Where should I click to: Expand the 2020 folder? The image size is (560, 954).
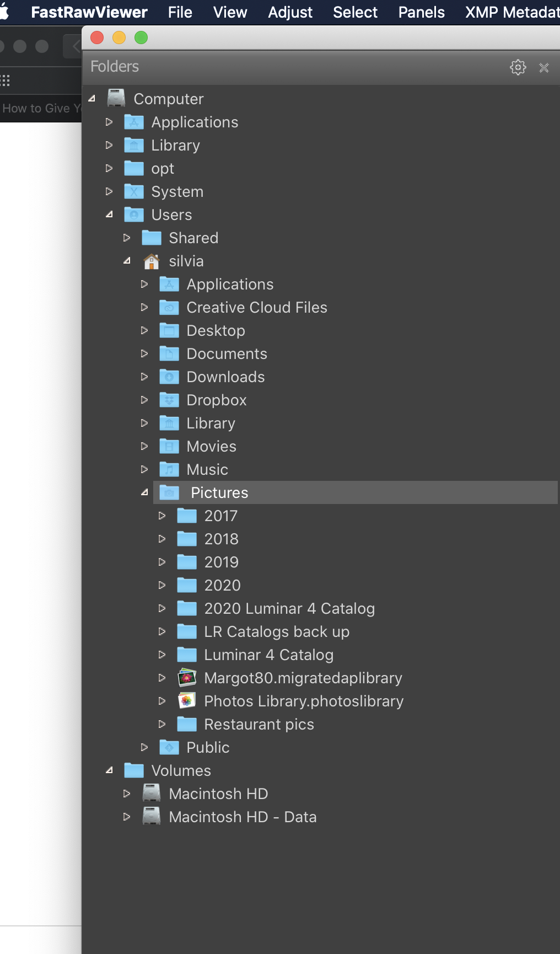[162, 585]
